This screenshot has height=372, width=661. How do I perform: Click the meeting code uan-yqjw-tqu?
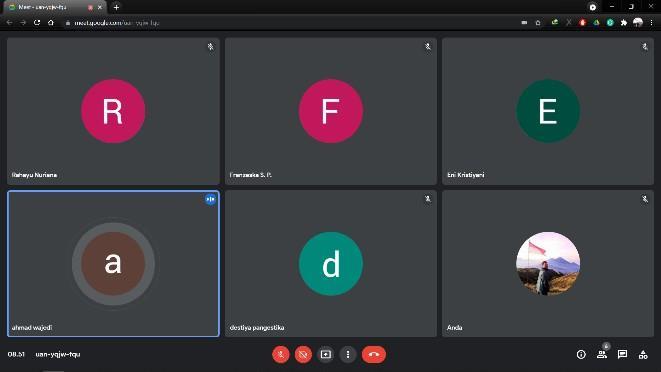coord(58,354)
